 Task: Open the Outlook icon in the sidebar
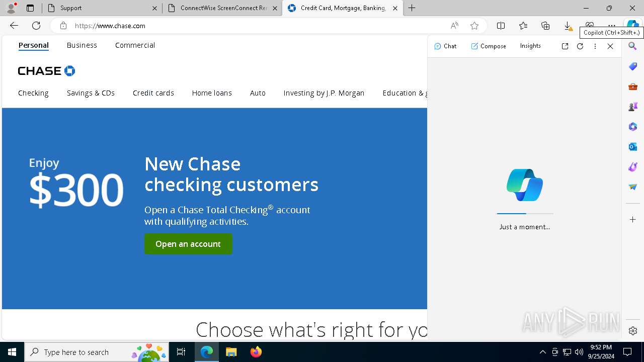coord(633,147)
